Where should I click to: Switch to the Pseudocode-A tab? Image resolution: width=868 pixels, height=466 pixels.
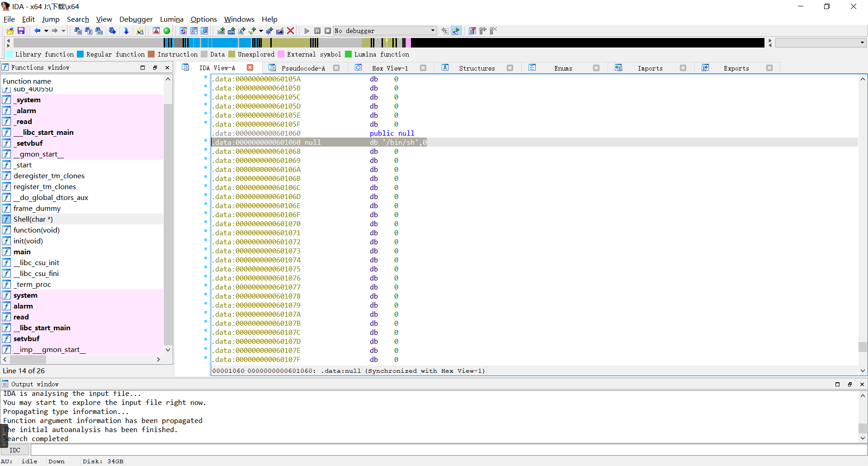303,68
